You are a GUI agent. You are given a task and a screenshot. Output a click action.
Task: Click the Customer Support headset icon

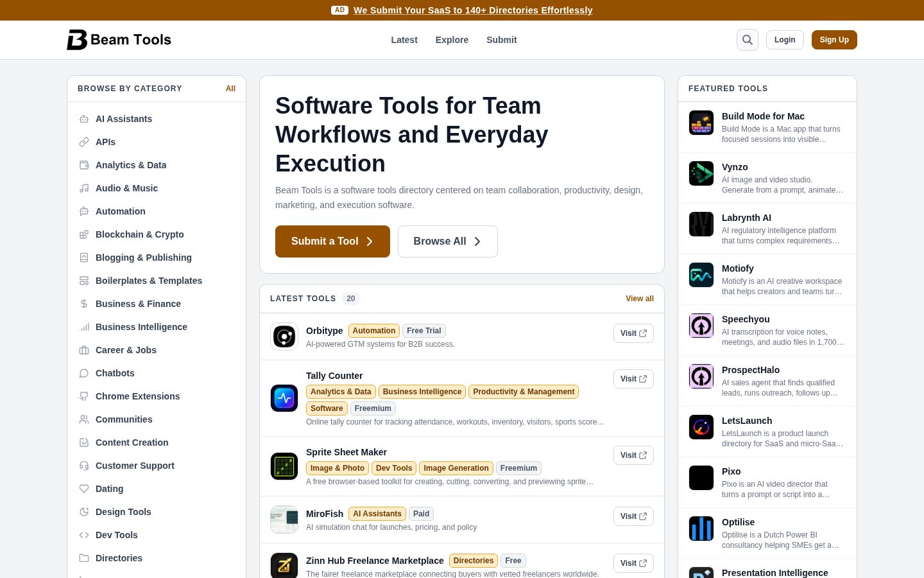(84, 466)
